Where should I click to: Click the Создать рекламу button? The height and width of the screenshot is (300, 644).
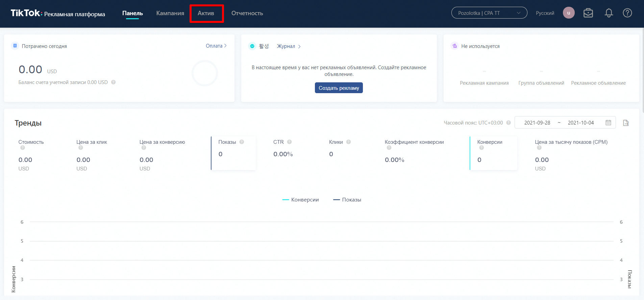click(x=339, y=88)
